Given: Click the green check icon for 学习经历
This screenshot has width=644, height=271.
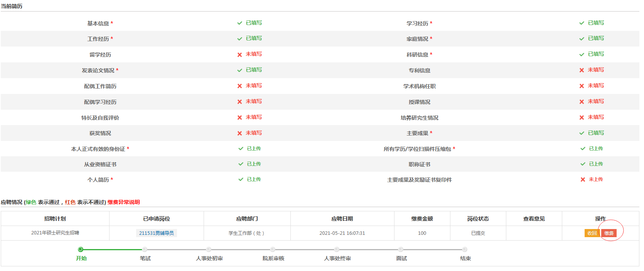Looking at the screenshot, I should pyautogui.click(x=582, y=23).
